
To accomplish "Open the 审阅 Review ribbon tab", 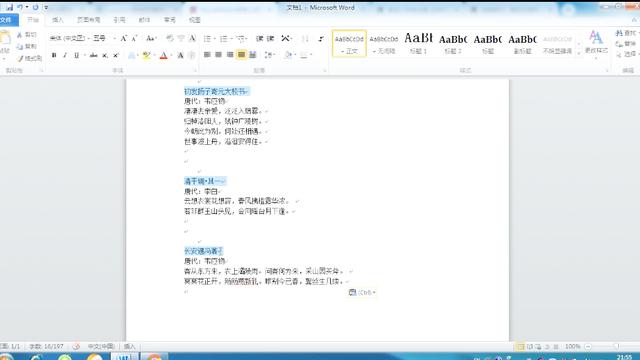I will 169,20.
